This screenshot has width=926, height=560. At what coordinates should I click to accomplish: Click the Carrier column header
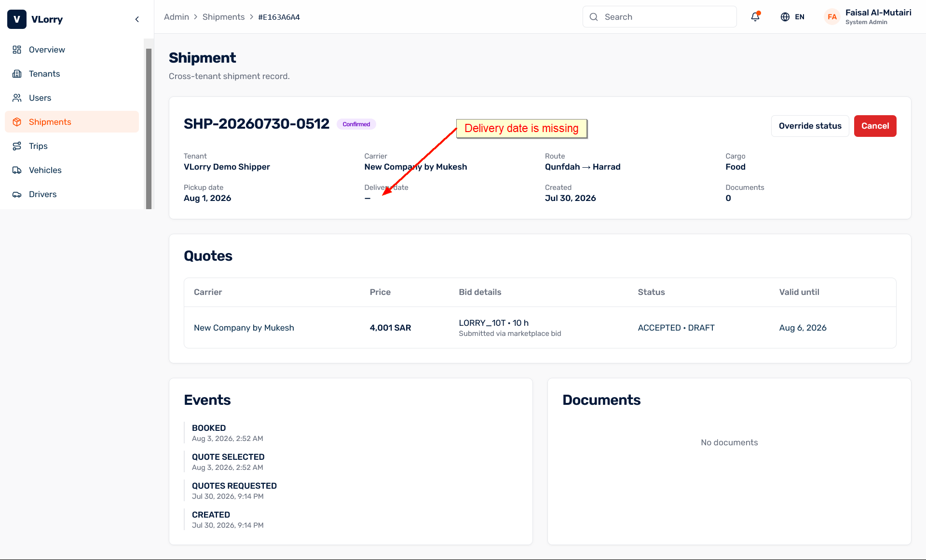tap(208, 292)
